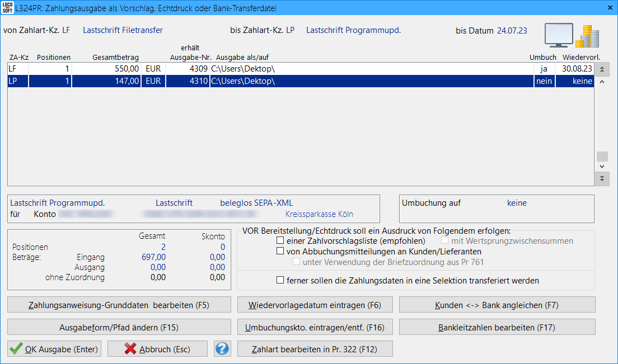This screenshot has height=364, width=618.
Task: Check Abbuchungsmitteilungen an Kunden/Lieferanten option
Action: [280, 252]
